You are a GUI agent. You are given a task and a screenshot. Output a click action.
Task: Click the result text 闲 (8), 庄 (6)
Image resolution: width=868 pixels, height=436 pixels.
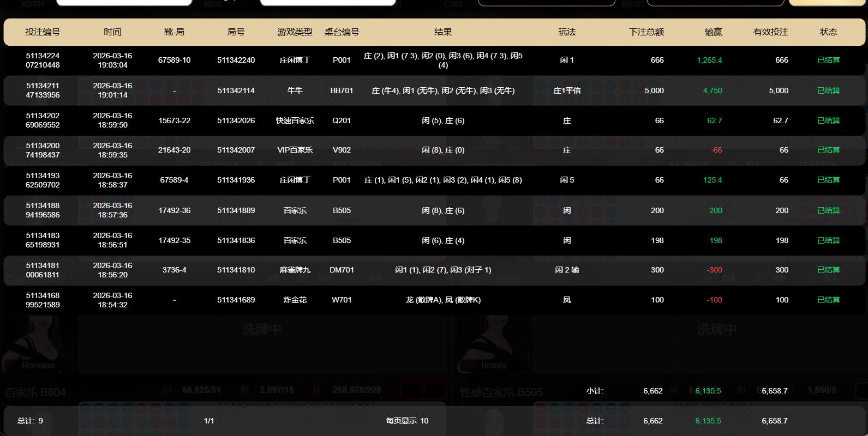[x=443, y=210]
